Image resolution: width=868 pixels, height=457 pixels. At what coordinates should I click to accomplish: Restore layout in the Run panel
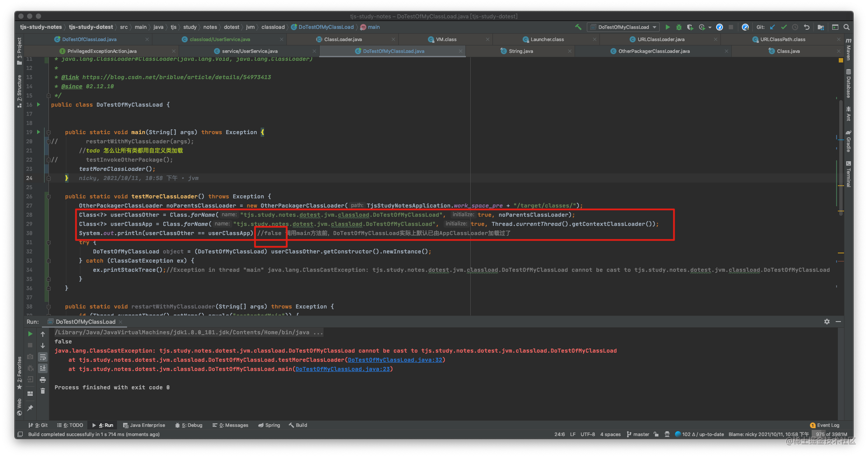(x=30, y=393)
